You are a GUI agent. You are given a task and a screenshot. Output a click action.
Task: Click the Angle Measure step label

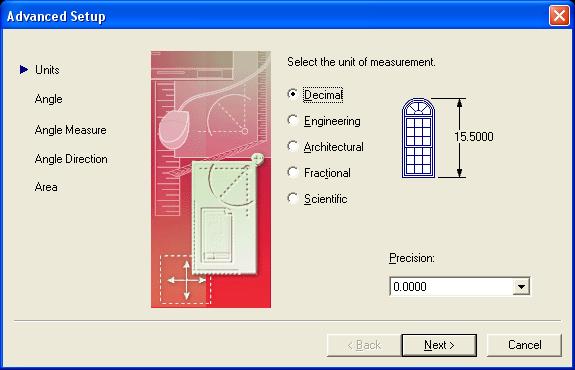[70, 130]
